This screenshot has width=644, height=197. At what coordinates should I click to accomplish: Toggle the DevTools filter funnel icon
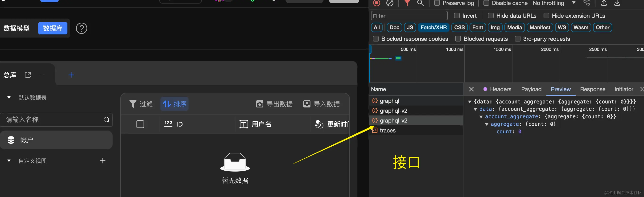tap(407, 3)
